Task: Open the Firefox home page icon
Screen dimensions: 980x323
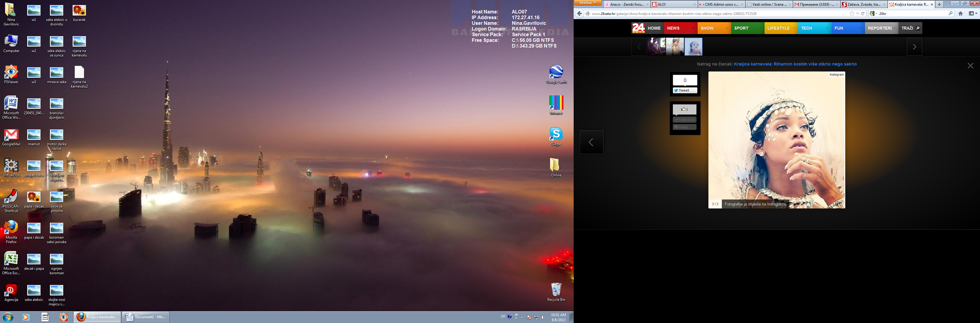Action: [x=961, y=14]
